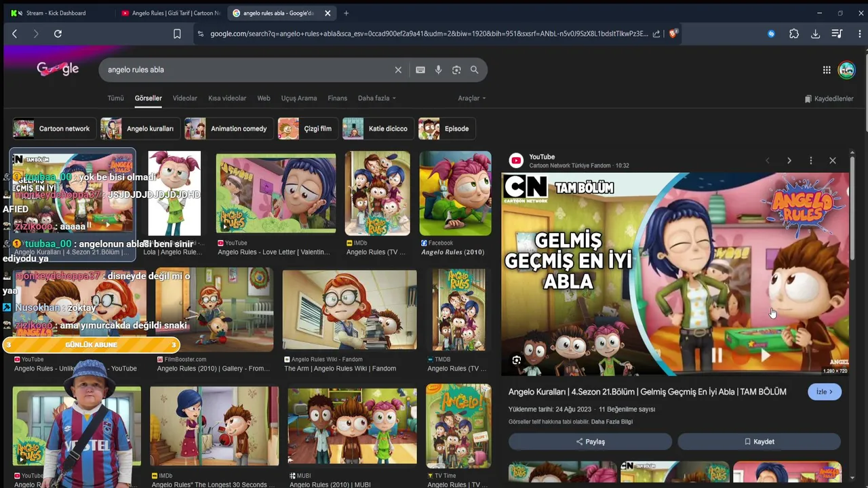This screenshot has width=868, height=488.
Task: Open the on-screen keyboard icon in search box
Action: 420,70
